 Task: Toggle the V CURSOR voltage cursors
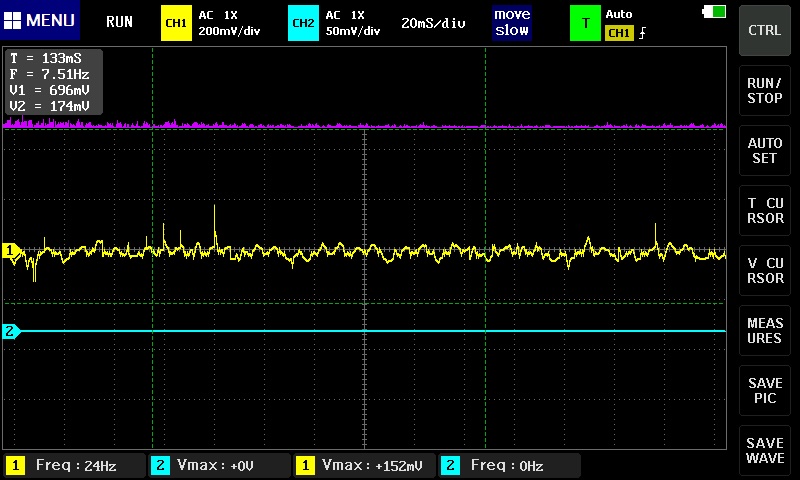(765, 270)
